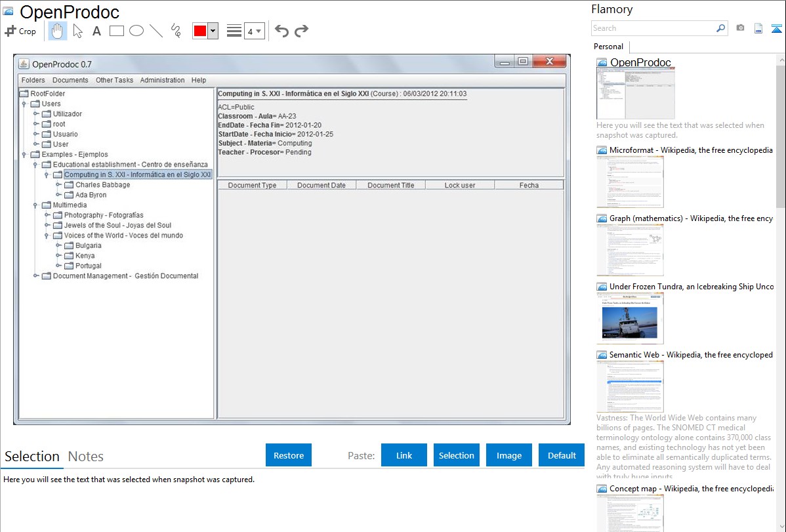The height and width of the screenshot is (532, 786).
Task: Expand the Usuario folder node
Action: tap(35, 134)
